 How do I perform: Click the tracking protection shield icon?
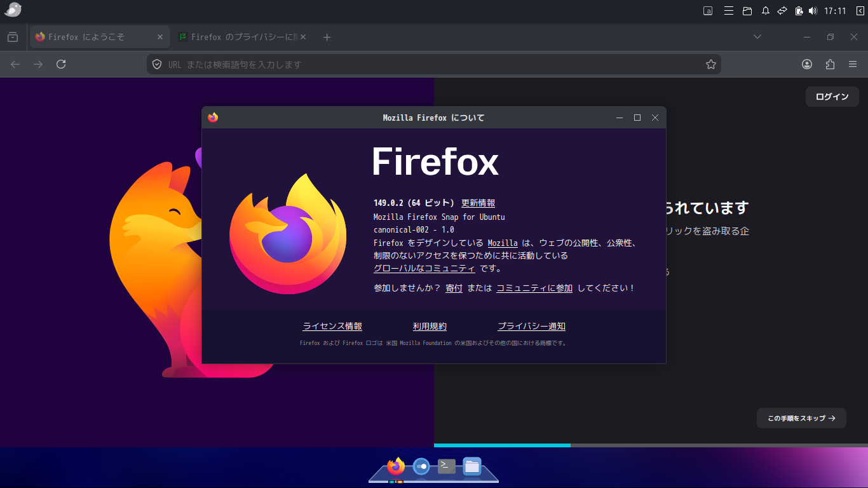[x=157, y=64]
